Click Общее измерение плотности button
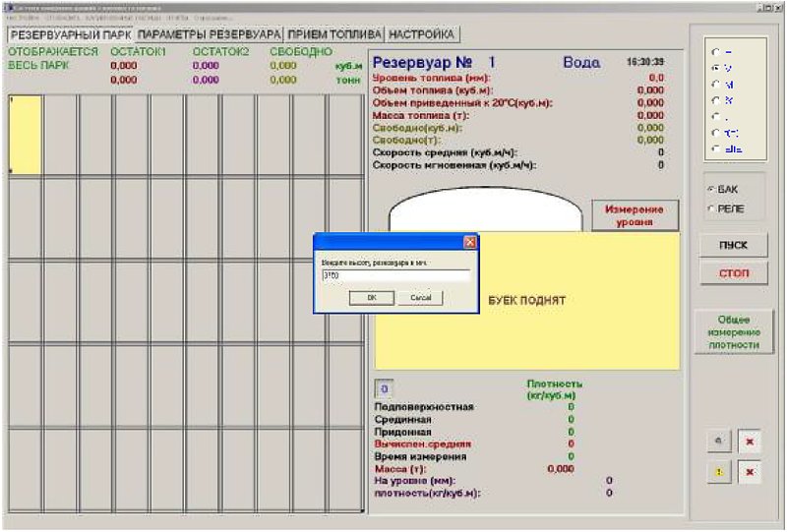This screenshot has width=787, height=532. coord(733,332)
